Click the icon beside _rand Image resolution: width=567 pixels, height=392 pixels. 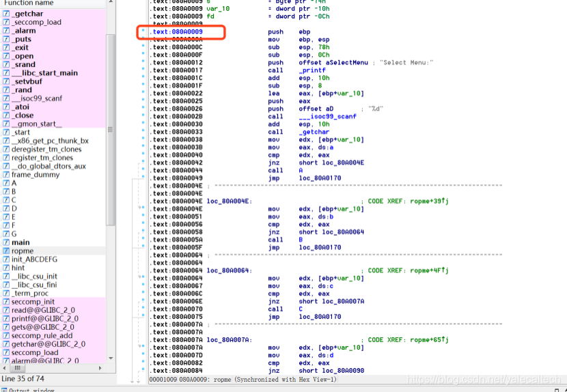click(x=6, y=89)
